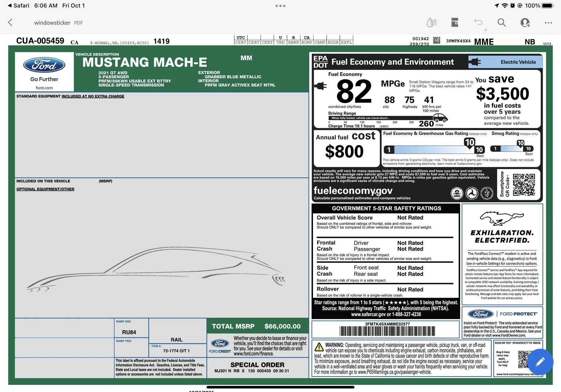Tap the greenhouse gas rating slider bar
This screenshot has height=392, width=561.
click(434, 149)
